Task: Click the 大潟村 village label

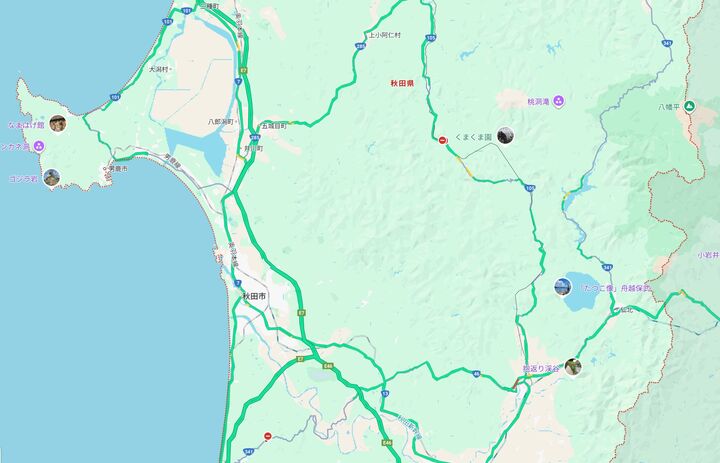Action: (x=159, y=69)
